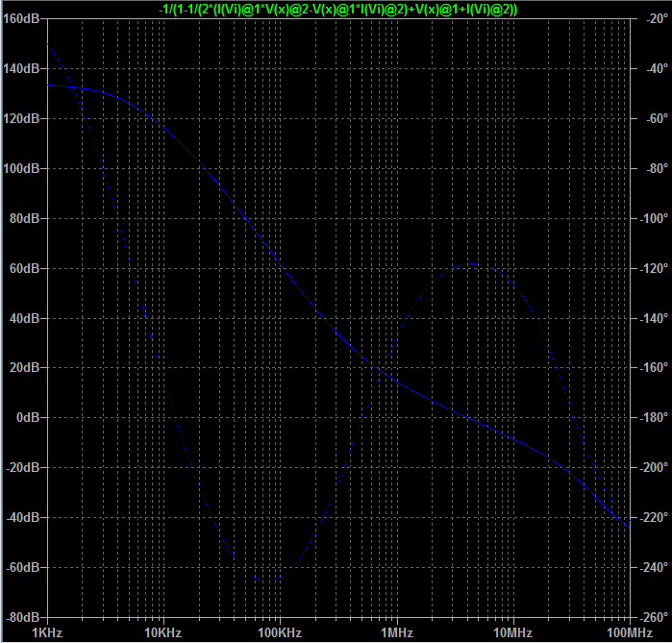Click the 60dB left axis label
Image resolution: width=672 pixels, height=643 pixels.
pyautogui.click(x=24, y=268)
